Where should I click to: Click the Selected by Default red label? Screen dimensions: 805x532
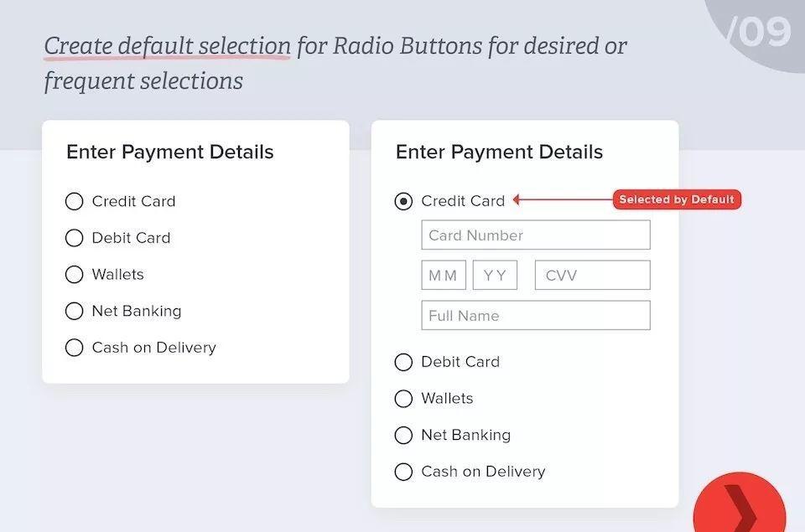(x=677, y=200)
